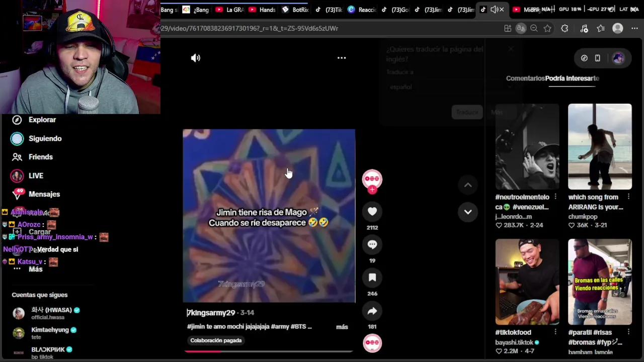Image resolution: width=644 pixels, height=362 pixels.
Task: Add page to favorites with the star icon
Action: point(547,29)
